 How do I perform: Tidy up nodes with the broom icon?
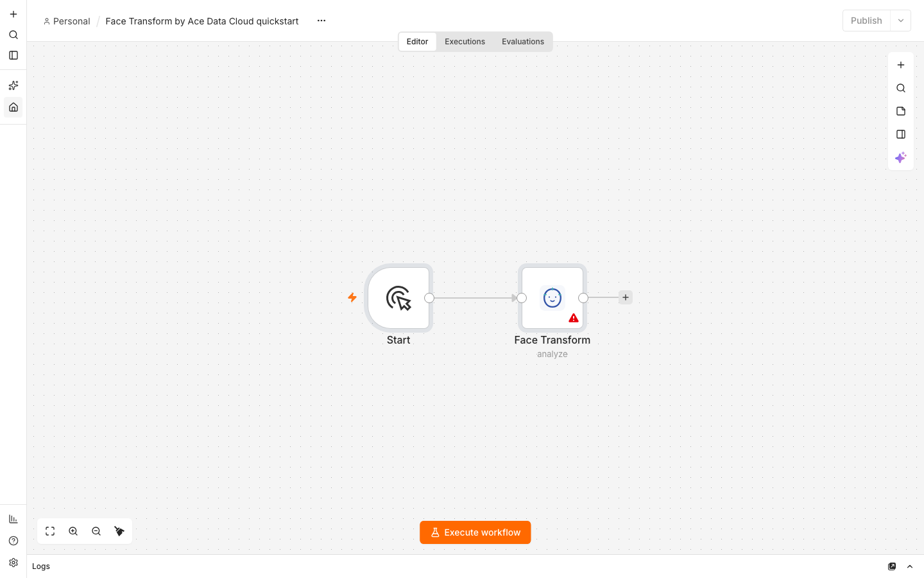tap(119, 531)
